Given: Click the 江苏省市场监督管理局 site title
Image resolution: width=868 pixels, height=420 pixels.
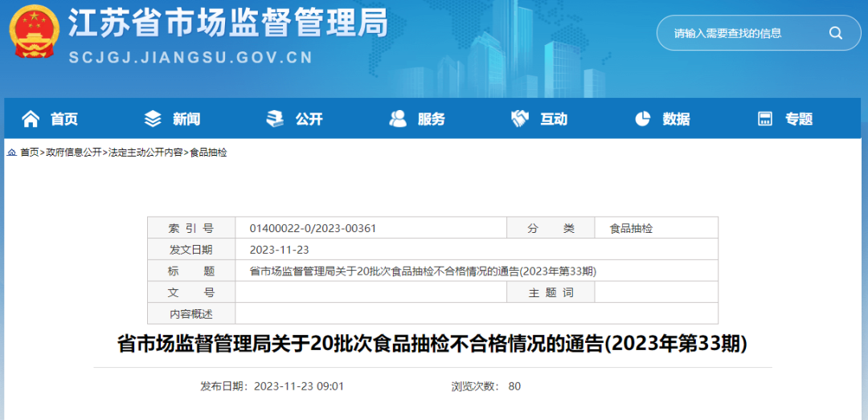Looking at the screenshot, I should pyautogui.click(x=227, y=24).
